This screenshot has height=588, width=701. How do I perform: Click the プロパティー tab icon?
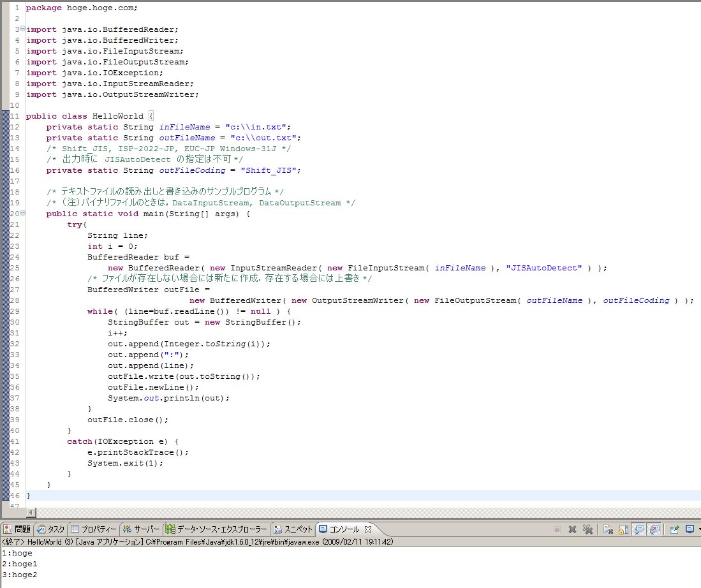pyautogui.click(x=75, y=529)
